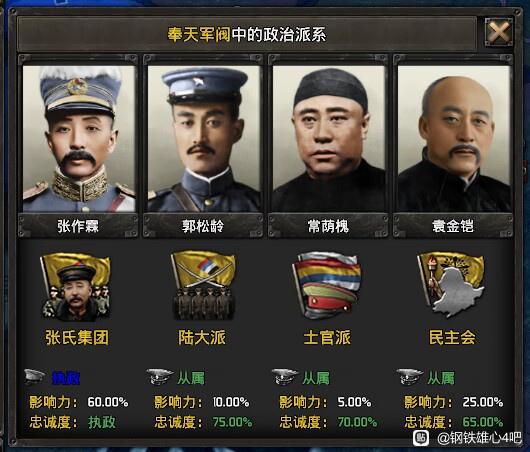Click the 张作霖 name plate
The height and width of the screenshot is (452, 530).
[x=78, y=226]
